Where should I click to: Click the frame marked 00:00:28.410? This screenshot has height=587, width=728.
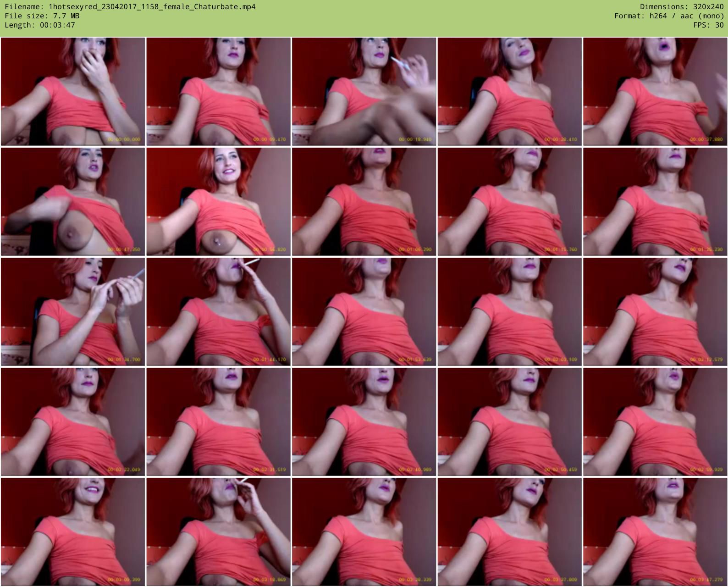(509, 92)
